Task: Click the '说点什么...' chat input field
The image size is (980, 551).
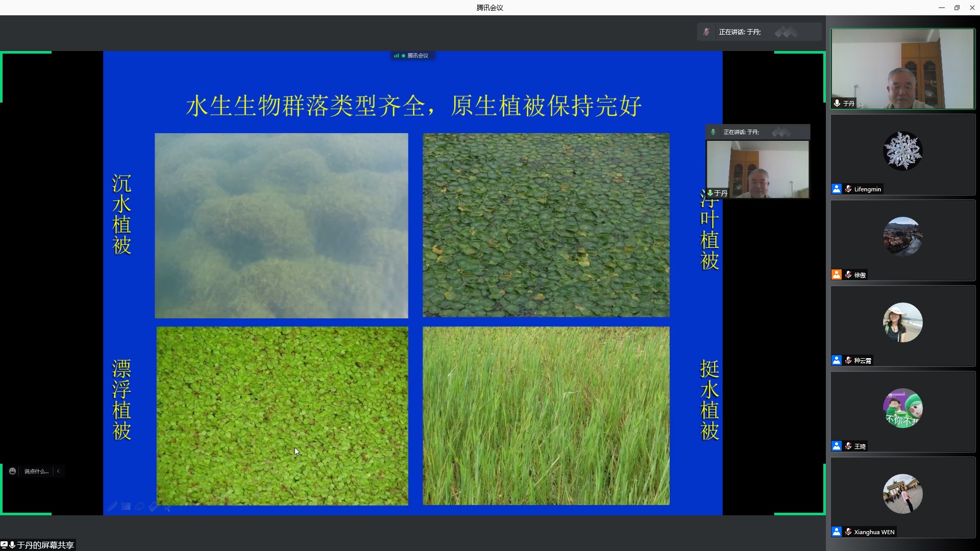Action: point(36,471)
